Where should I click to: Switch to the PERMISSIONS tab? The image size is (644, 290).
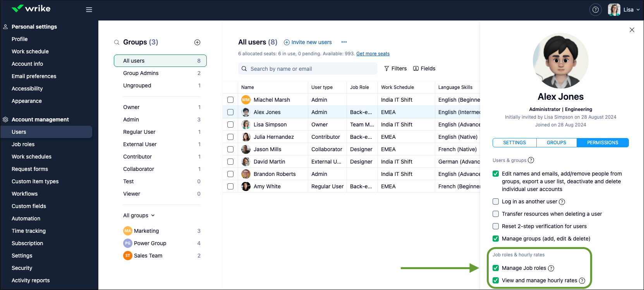pyautogui.click(x=603, y=143)
